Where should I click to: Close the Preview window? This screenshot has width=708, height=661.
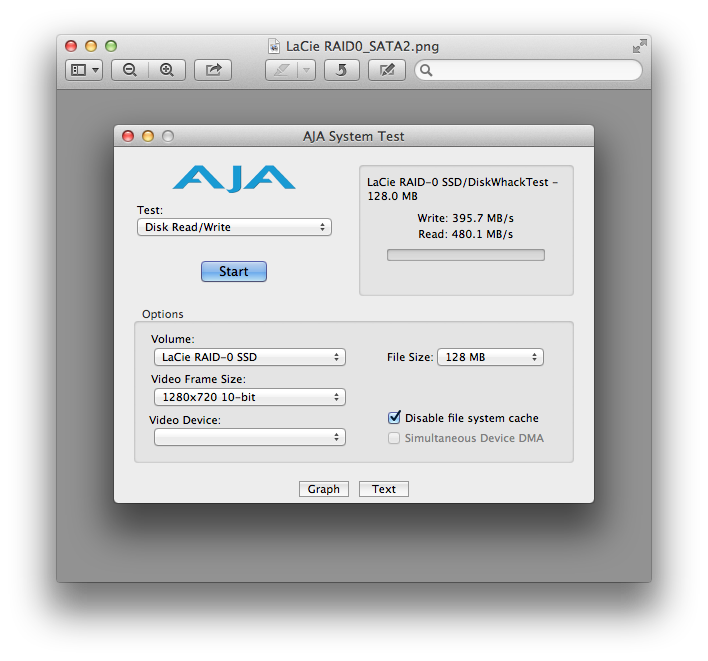point(71,46)
